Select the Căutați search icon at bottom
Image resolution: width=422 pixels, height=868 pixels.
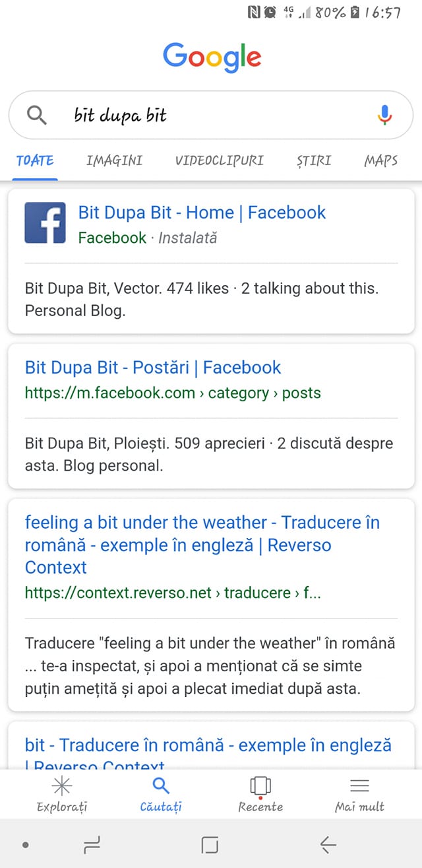coord(161,785)
